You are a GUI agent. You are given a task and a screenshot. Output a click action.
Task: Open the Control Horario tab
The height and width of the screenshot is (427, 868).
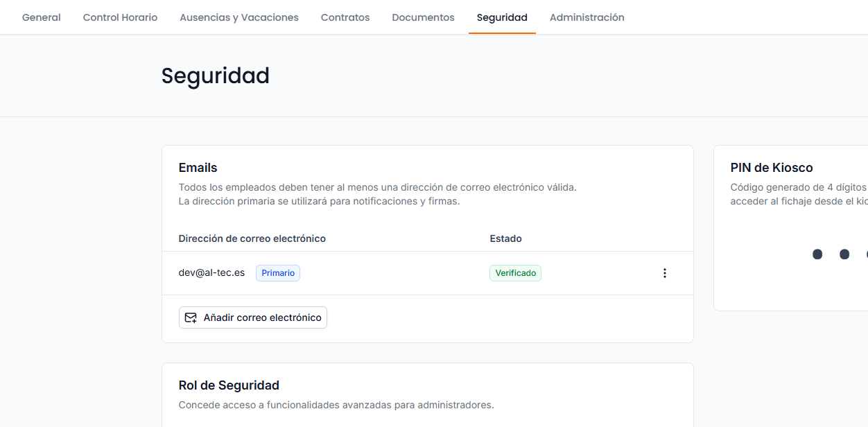point(120,17)
